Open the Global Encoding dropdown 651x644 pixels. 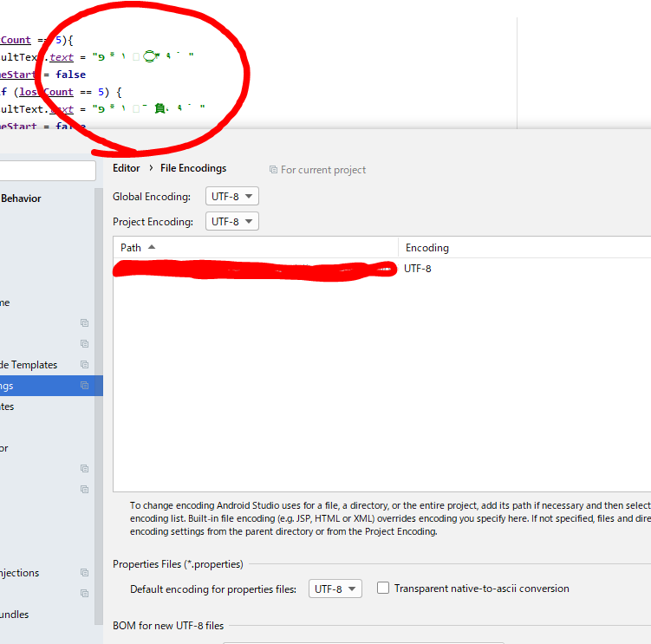(231, 197)
